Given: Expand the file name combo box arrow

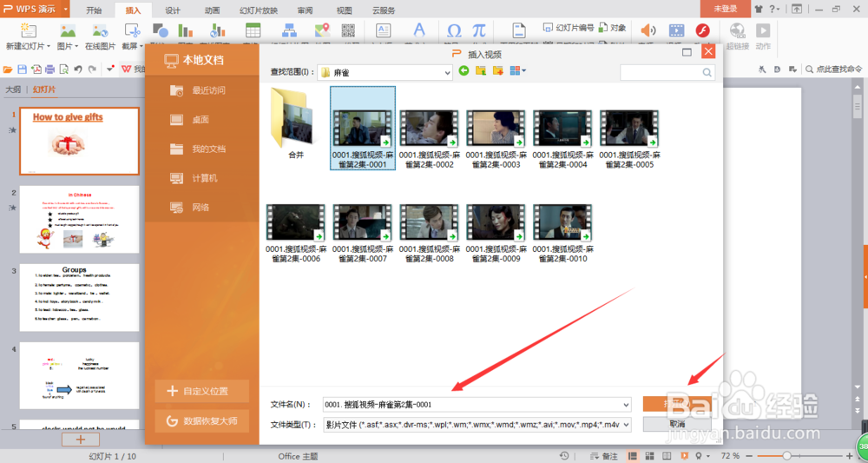Looking at the screenshot, I should coord(627,404).
